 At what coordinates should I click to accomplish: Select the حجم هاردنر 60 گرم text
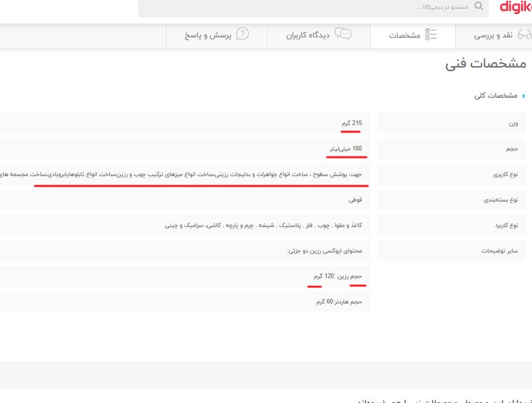(339, 302)
